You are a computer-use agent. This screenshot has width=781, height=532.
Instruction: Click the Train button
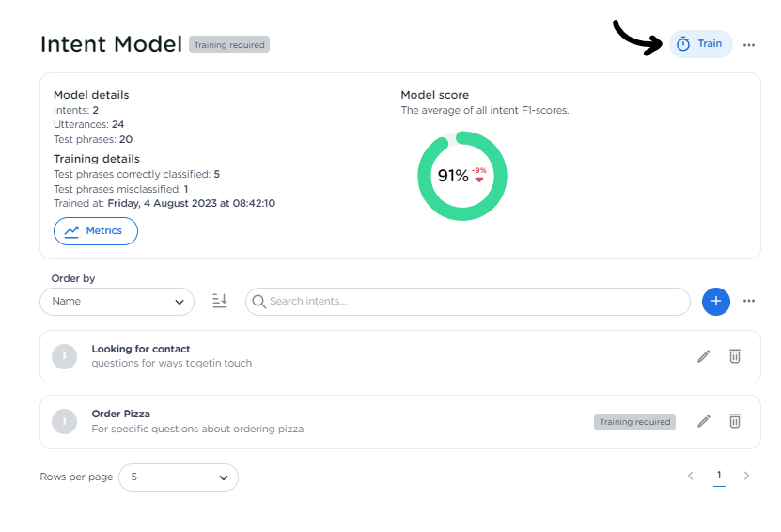(x=700, y=44)
